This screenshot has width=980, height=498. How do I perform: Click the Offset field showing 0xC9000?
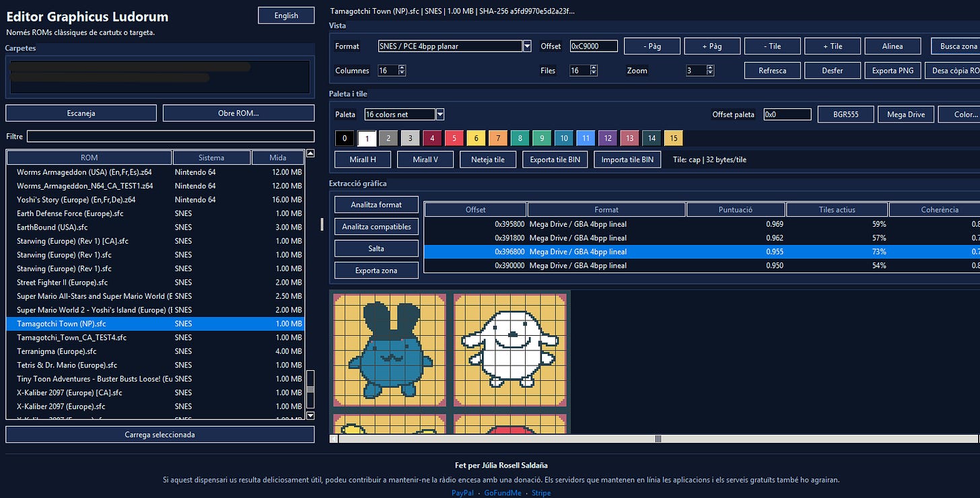594,46
